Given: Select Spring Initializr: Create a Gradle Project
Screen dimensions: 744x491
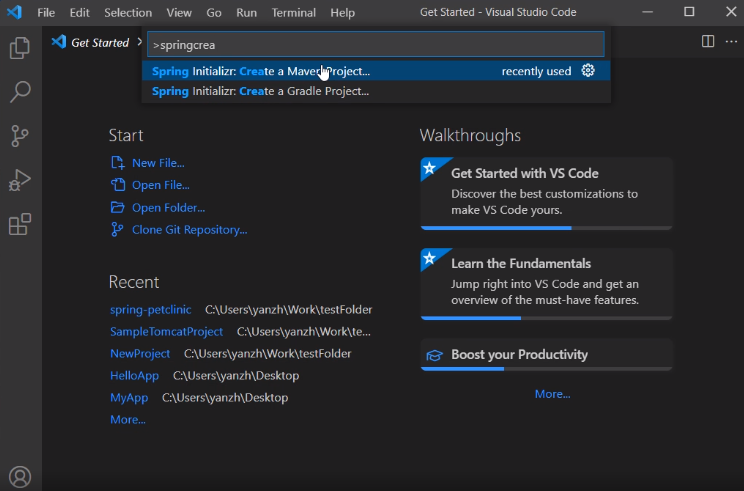Looking at the screenshot, I should click(376, 91).
